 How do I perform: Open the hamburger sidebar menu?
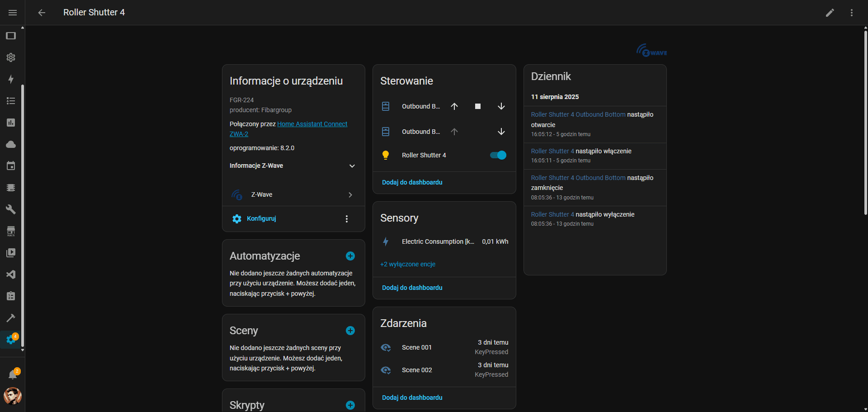click(x=13, y=13)
